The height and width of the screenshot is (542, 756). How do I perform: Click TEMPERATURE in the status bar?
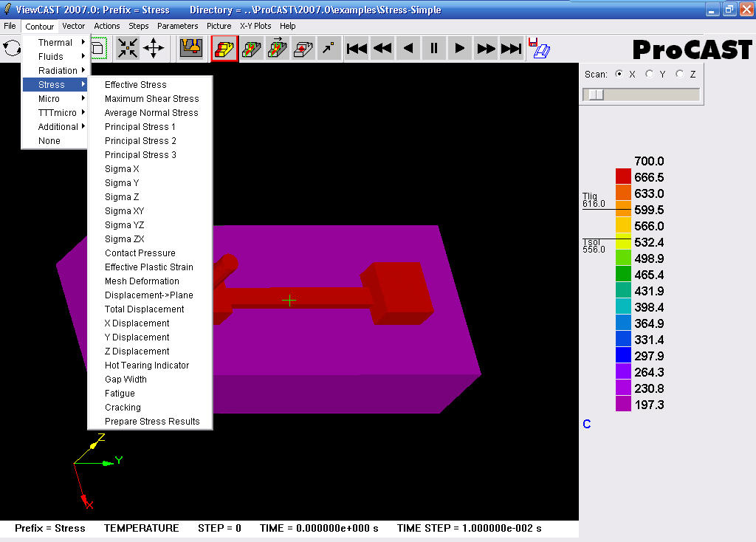coord(141,528)
